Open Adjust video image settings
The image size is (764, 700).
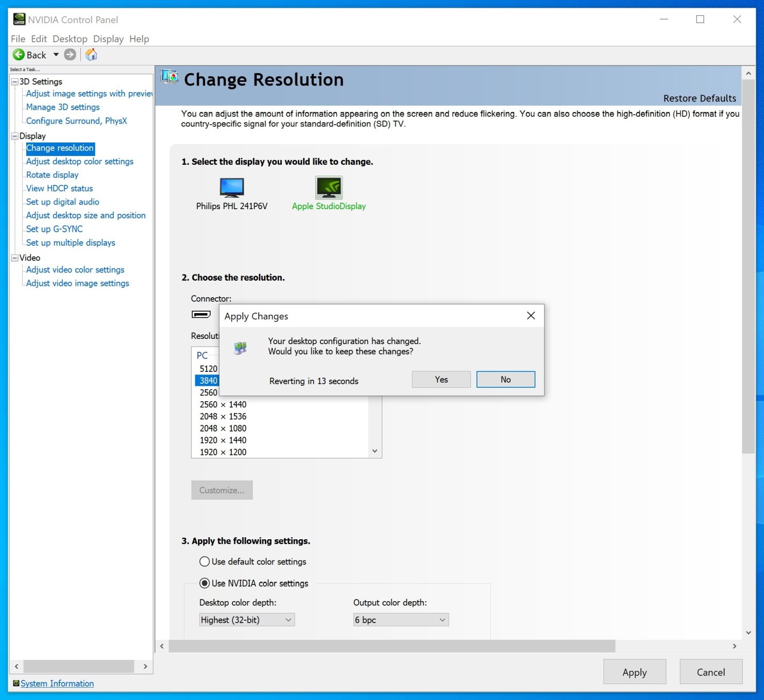pos(78,283)
